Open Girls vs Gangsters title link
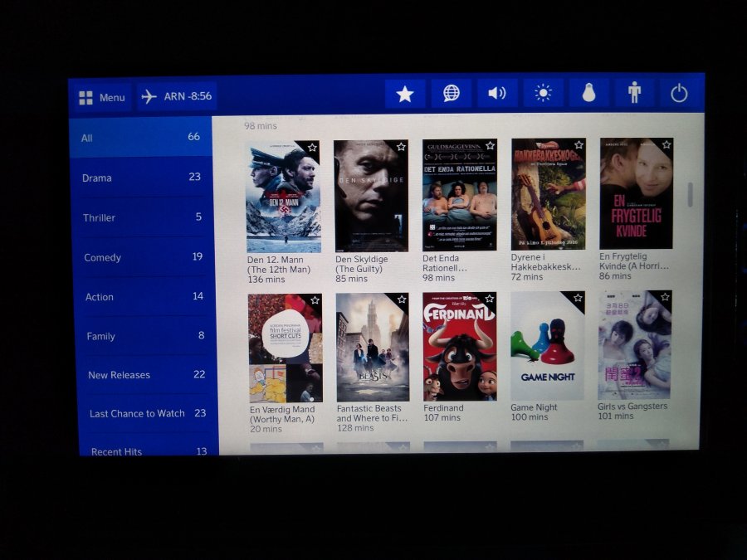The width and height of the screenshot is (747, 560). (632, 407)
